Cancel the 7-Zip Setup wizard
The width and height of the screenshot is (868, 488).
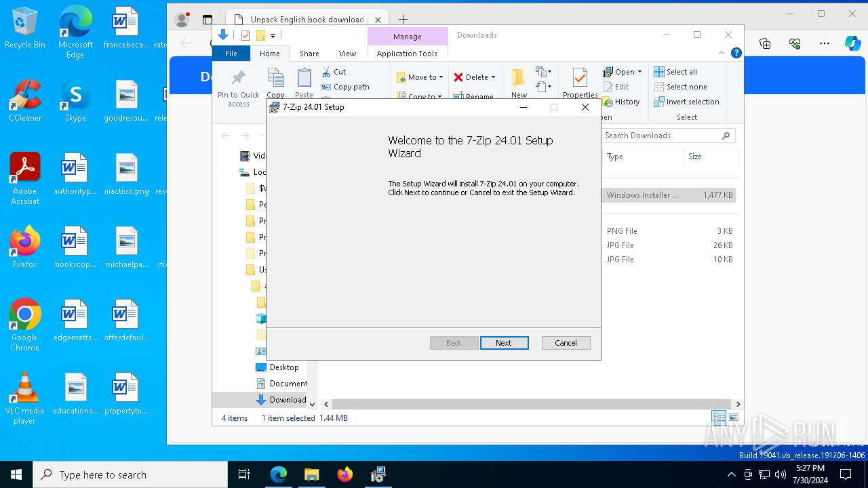(x=566, y=343)
